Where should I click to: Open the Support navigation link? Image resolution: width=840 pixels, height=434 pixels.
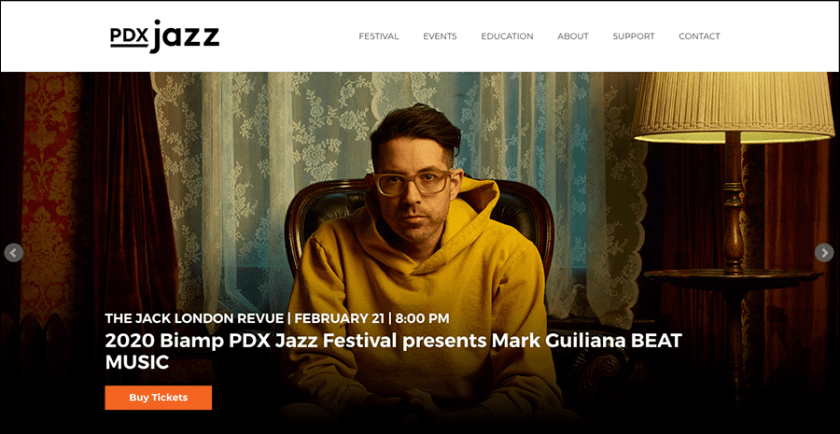tap(634, 36)
